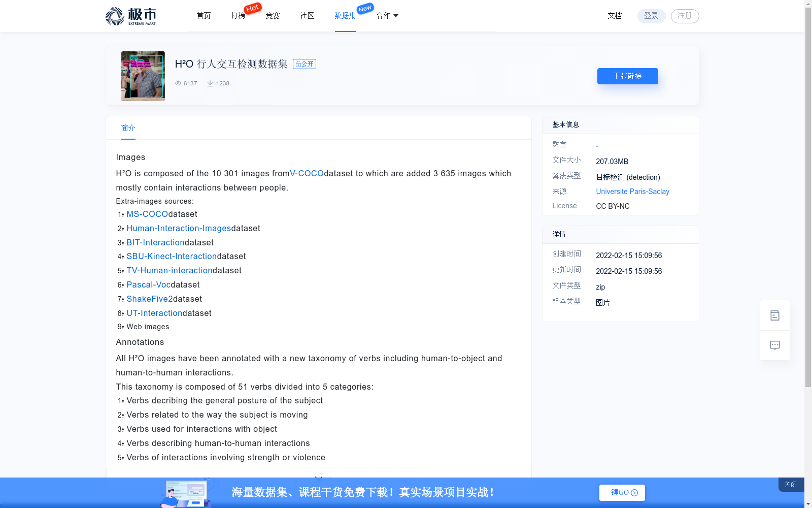Click the Hot badge on 打榜
Image resolution: width=812 pixels, height=508 pixels.
point(252,8)
